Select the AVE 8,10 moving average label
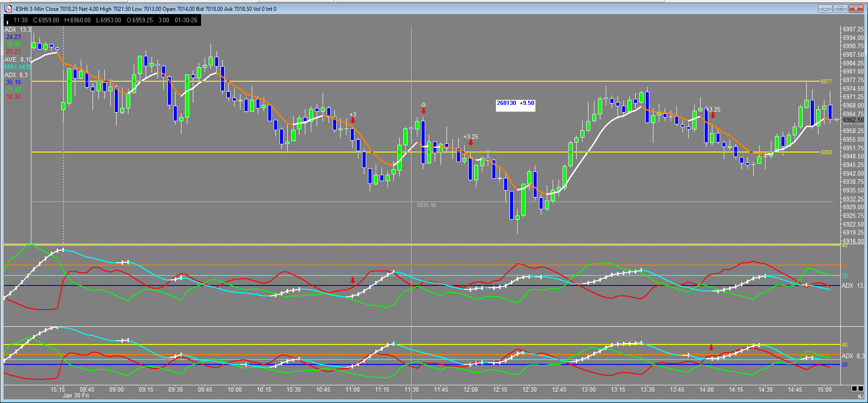The width and height of the screenshot is (868, 403). 18,59
